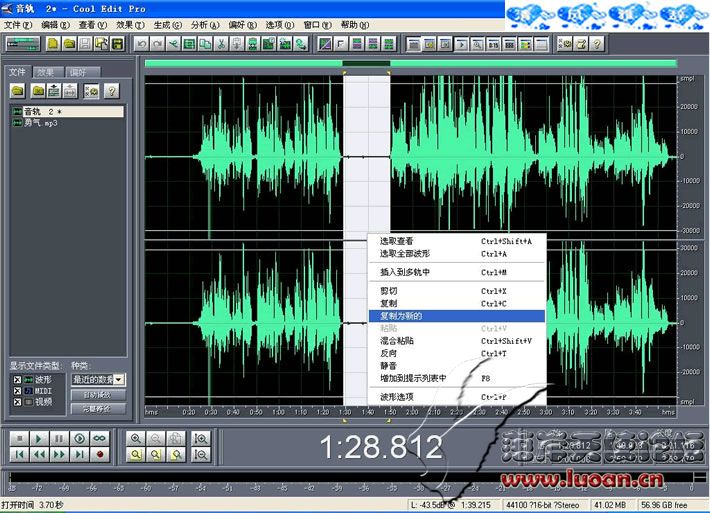
Task: Click the Go to Beginning button
Action: coord(19,454)
